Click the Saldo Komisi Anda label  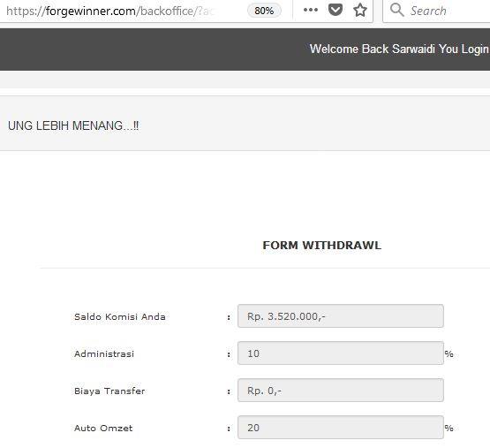(x=120, y=316)
